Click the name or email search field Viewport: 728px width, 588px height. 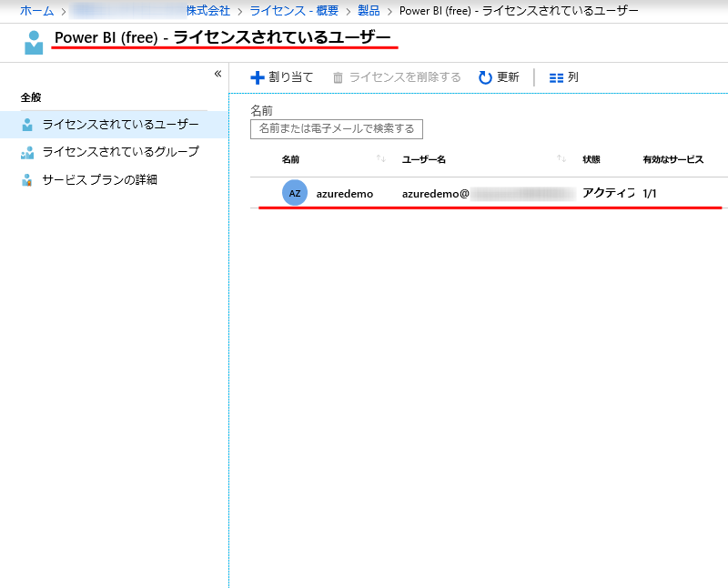click(x=337, y=129)
